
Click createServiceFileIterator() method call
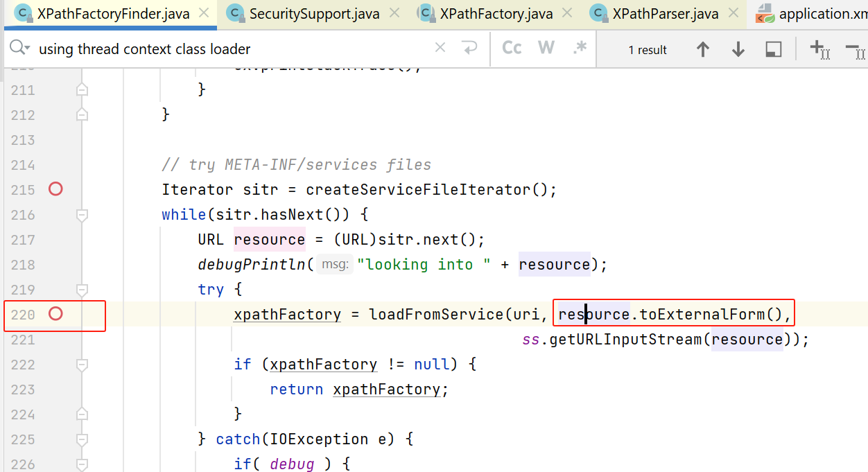[427, 190]
